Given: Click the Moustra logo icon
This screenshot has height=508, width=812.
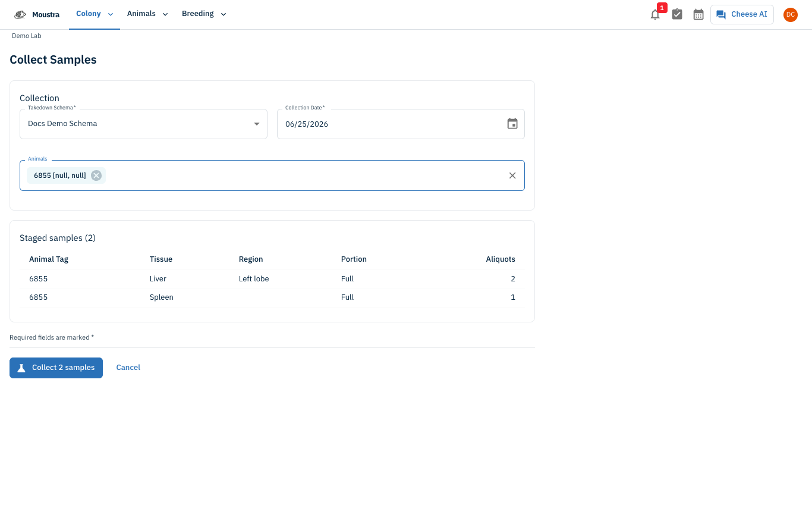Looking at the screenshot, I should pyautogui.click(x=20, y=14).
